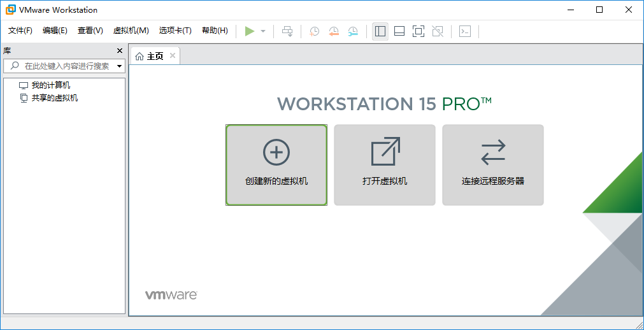The image size is (644, 330).
Task: Open the 编辑(E) menu
Action: 55,31
